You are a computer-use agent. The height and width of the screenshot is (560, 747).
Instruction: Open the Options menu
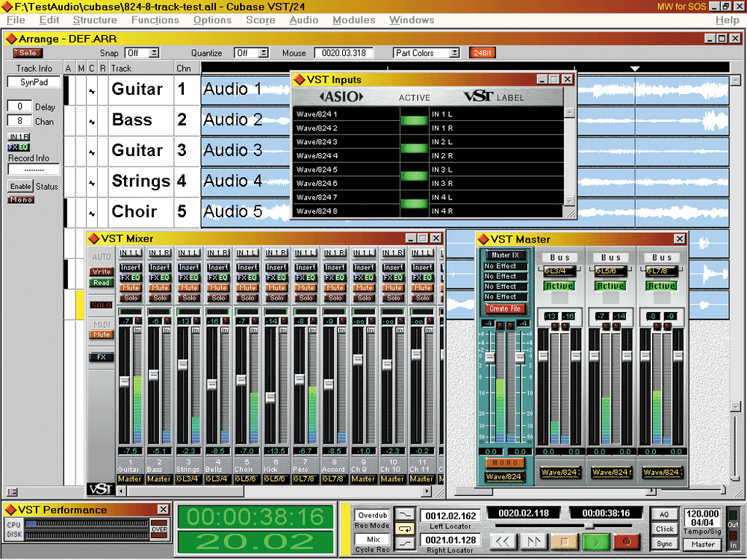pyautogui.click(x=211, y=20)
